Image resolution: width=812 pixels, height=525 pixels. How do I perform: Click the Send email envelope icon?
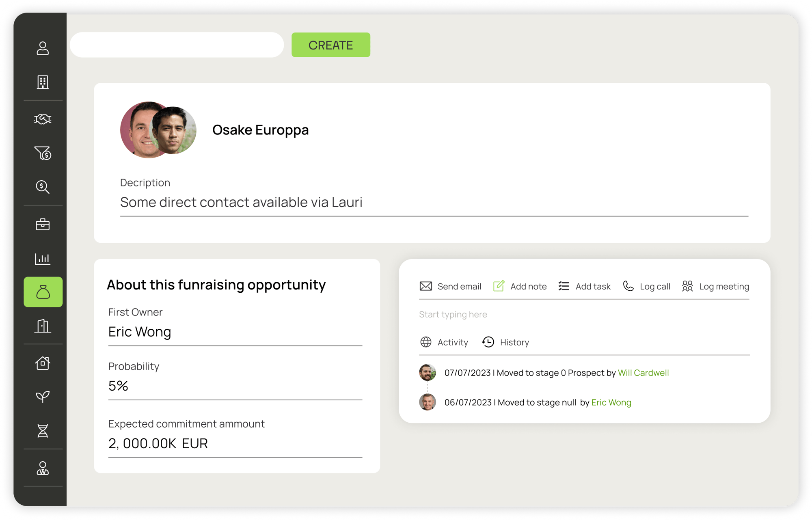click(x=426, y=286)
